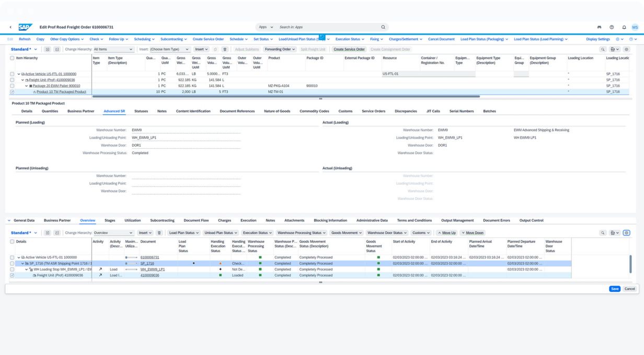The image size is (644, 355).
Task: Open the Quantities tab
Action: tap(50, 111)
